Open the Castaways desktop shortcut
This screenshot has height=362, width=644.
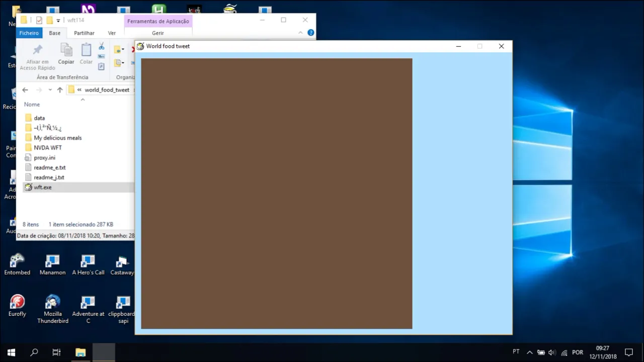122,264
